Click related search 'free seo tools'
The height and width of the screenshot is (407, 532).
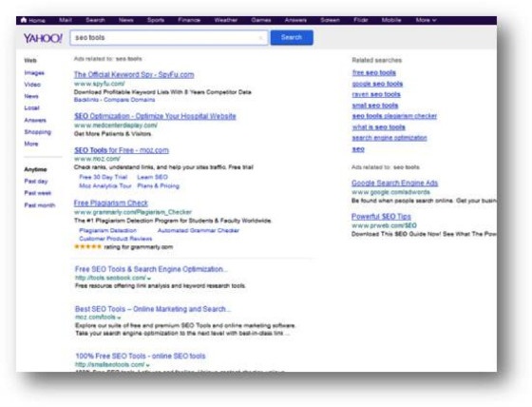374,72
